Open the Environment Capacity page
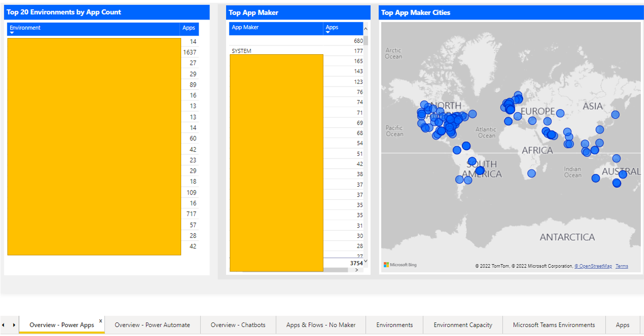Screen dimensions: 644x336 [x=463, y=325]
